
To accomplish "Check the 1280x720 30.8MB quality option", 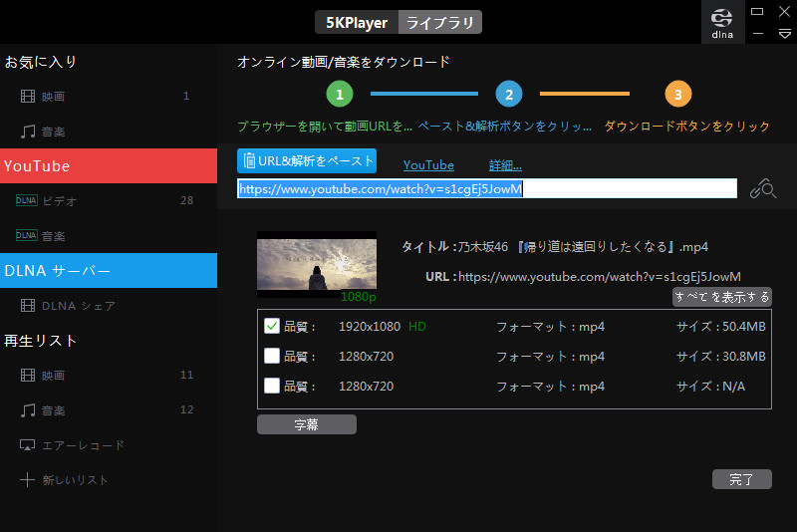I will [272, 357].
